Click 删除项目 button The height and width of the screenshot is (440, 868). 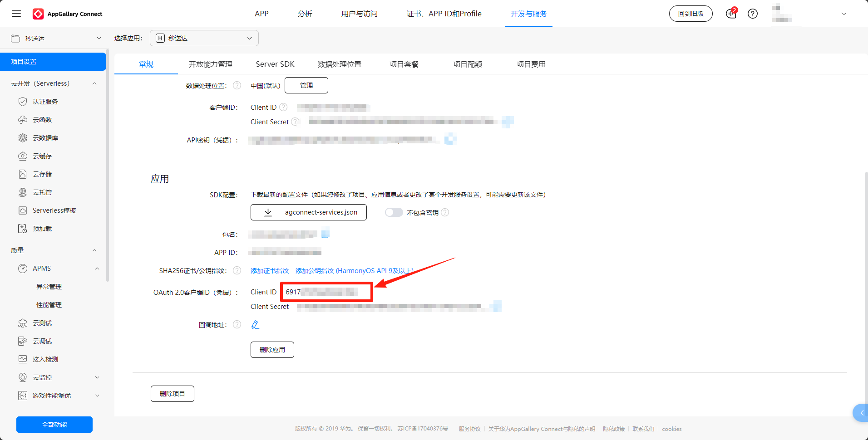coord(173,394)
